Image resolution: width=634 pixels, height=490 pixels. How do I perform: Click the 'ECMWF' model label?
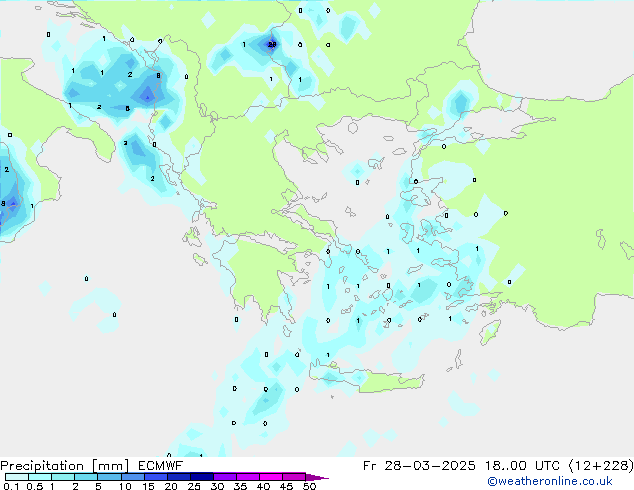click(x=161, y=466)
